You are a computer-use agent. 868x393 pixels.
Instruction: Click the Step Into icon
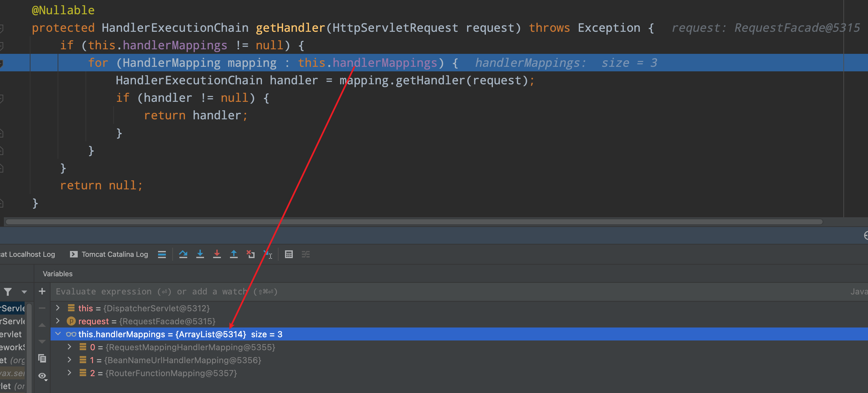200,254
